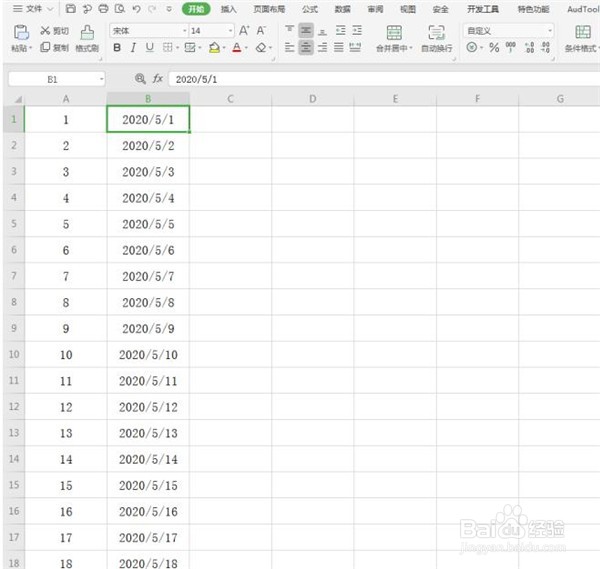Click the Conditional Formatting (条件格式) icon
The image size is (600, 569).
583,33
